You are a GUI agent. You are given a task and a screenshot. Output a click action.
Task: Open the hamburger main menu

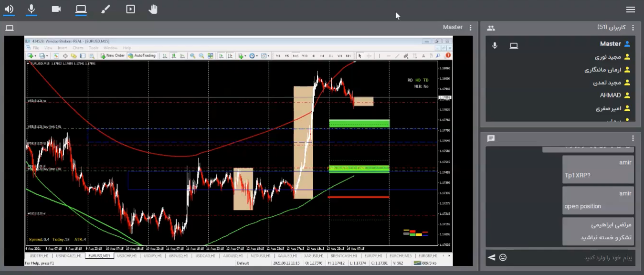click(x=631, y=10)
